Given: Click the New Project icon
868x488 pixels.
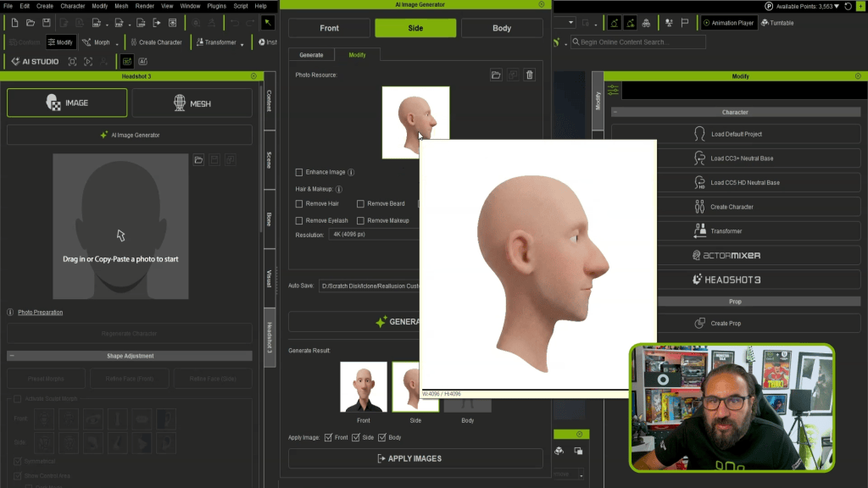Looking at the screenshot, I should point(14,23).
